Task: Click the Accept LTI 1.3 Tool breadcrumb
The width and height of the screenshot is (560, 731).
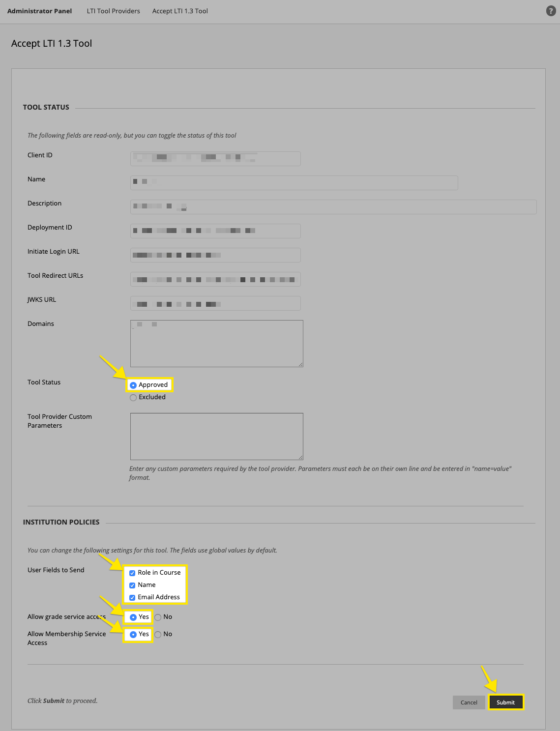Action: coord(180,11)
